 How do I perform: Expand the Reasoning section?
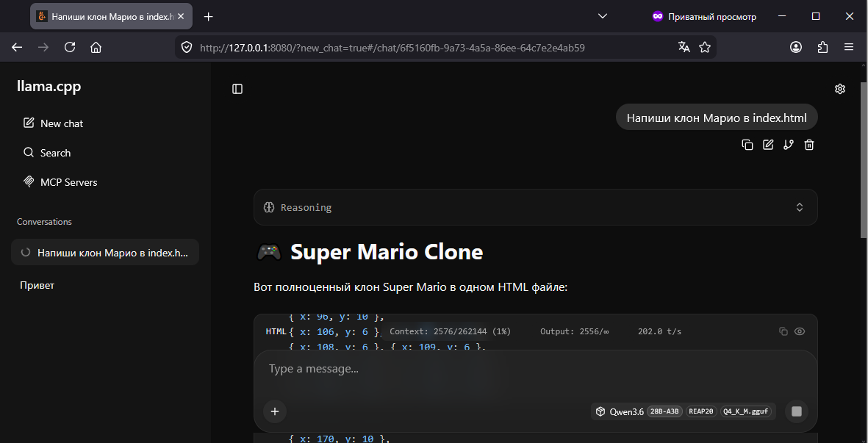tap(535, 207)
